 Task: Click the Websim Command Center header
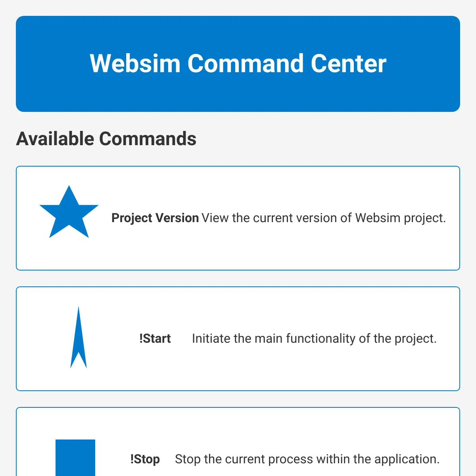238,63
